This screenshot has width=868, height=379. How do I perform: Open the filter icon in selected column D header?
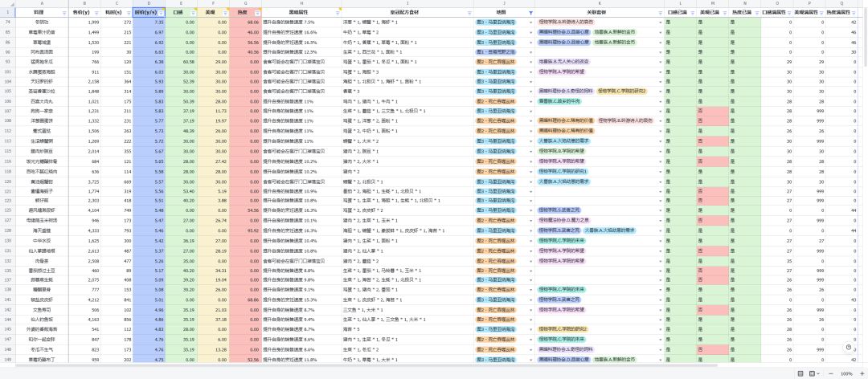pos(161,12)
